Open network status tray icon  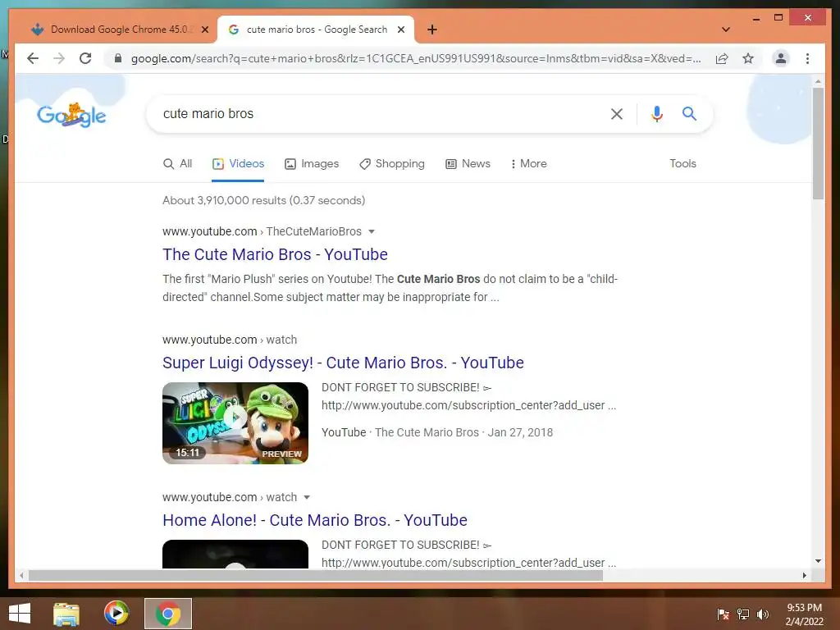click(x=742, y=614)
